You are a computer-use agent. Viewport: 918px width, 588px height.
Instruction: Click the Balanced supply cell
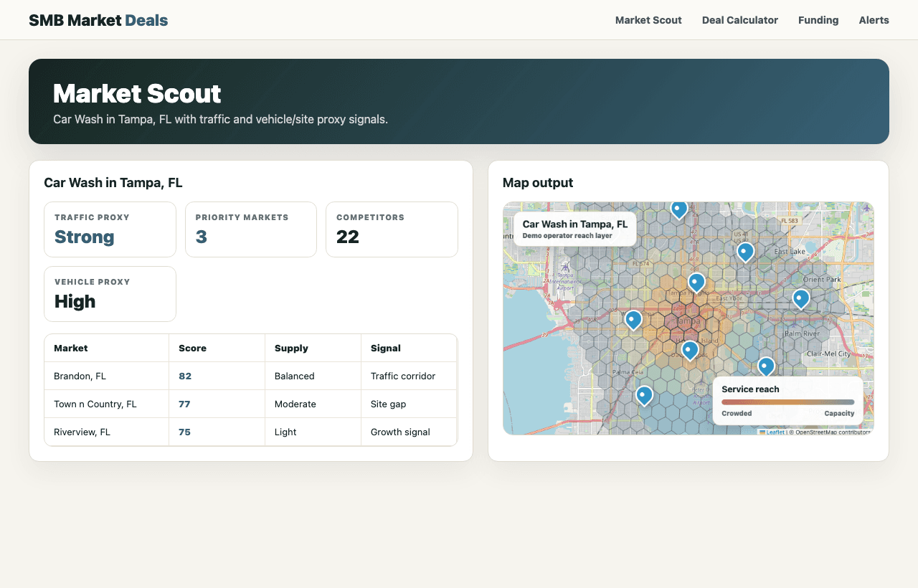313,376
